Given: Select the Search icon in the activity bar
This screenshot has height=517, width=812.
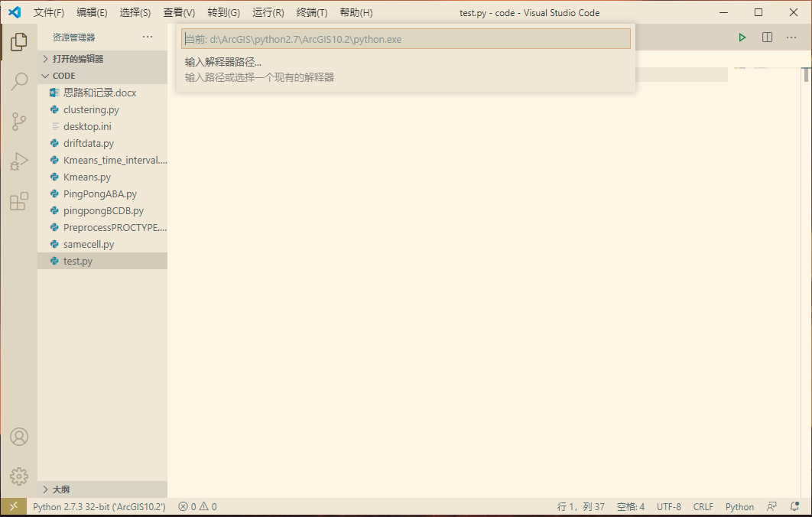Looking at the screenshot, I should click(x=18, y=82).
